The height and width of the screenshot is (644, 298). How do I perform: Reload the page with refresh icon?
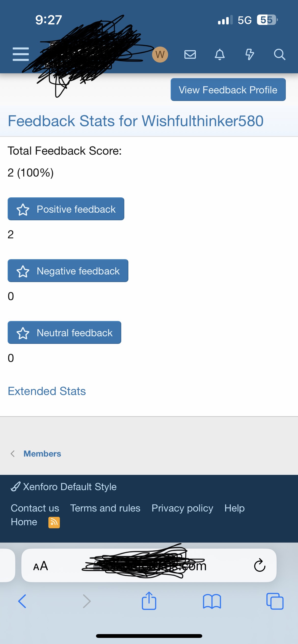[260, 566]
